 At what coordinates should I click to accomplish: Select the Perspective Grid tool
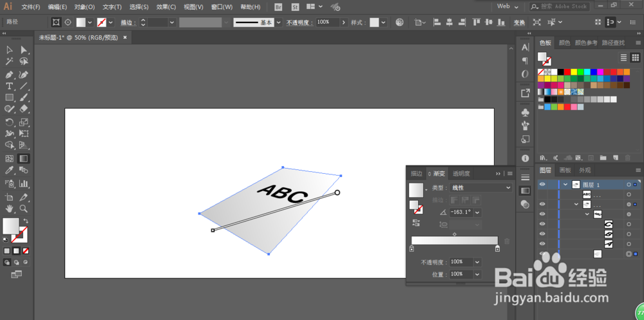coord(24,145)
